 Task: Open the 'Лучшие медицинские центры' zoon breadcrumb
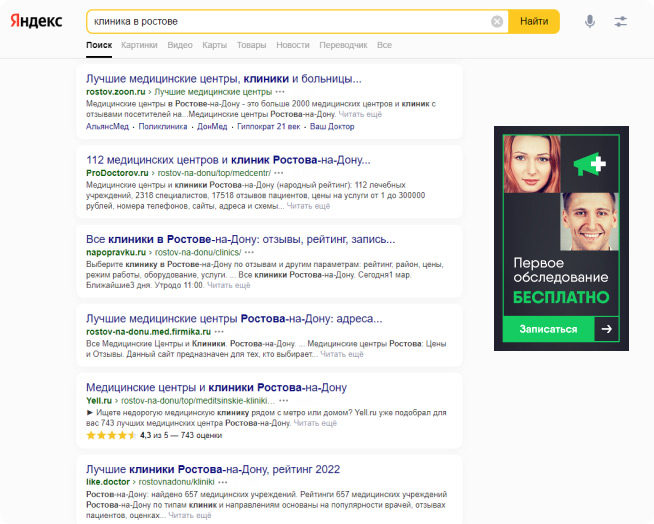(213, 92)
